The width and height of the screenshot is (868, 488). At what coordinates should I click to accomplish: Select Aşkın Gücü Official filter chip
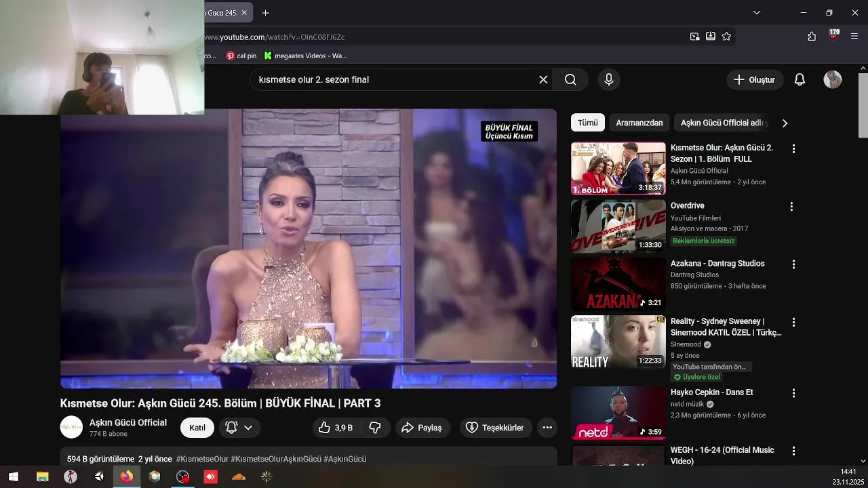(x=724, y=123)
